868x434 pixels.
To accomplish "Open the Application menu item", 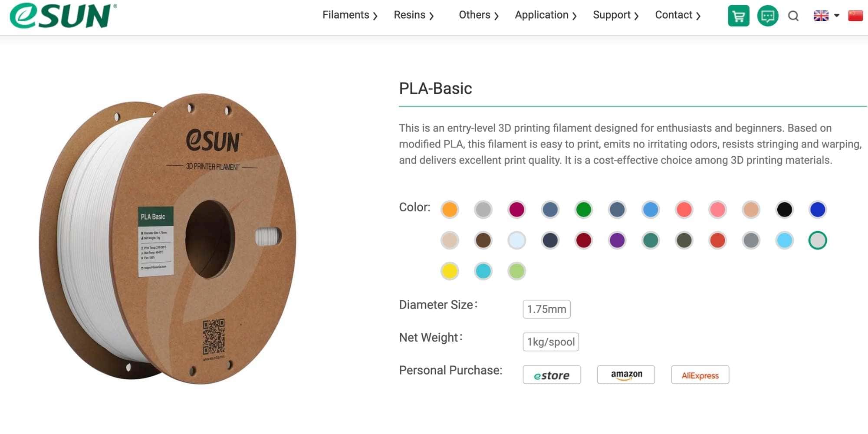I will pos(546,15).
